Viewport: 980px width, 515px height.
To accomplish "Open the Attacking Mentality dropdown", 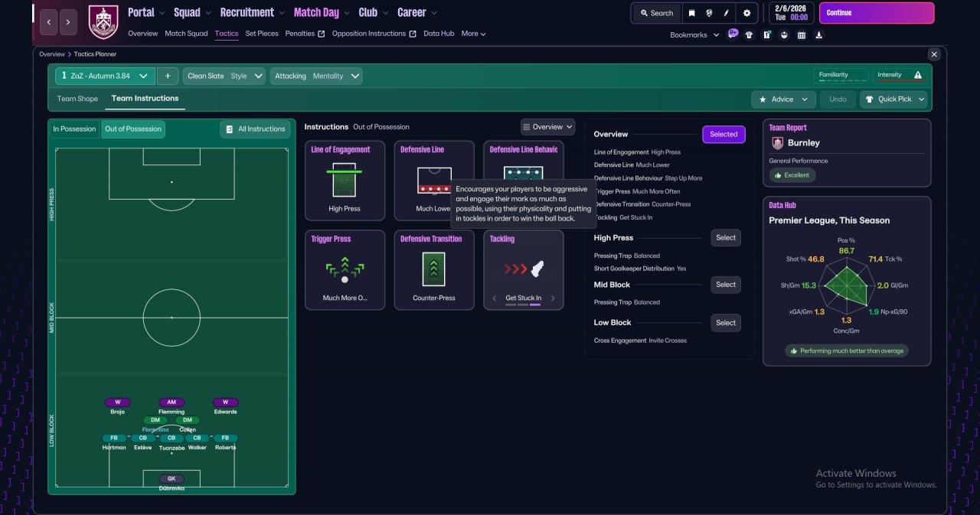I will 316,76.
